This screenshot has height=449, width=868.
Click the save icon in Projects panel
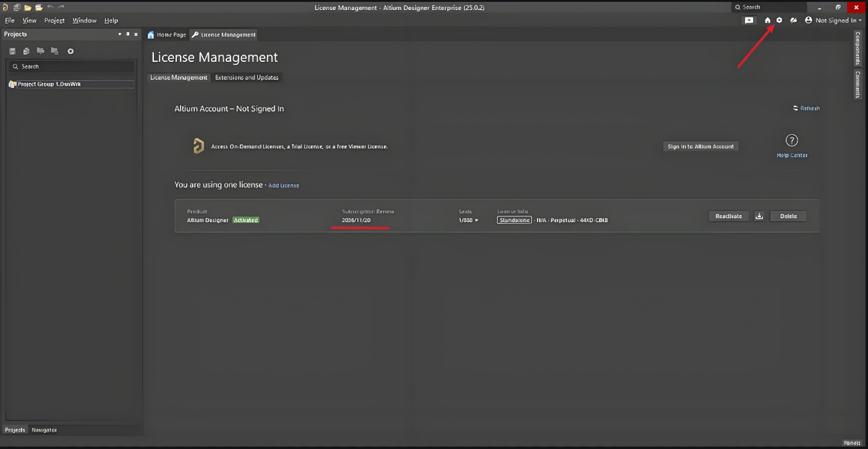[x=12, y=51]
